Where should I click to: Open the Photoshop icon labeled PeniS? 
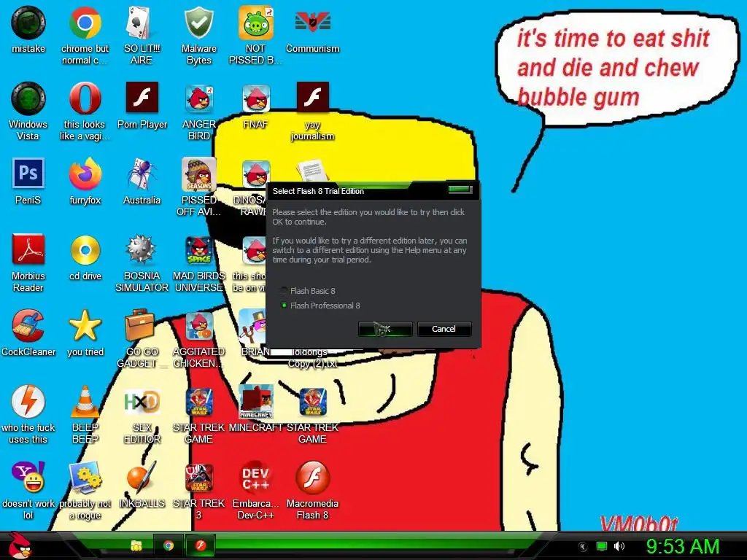coord(28,174)
